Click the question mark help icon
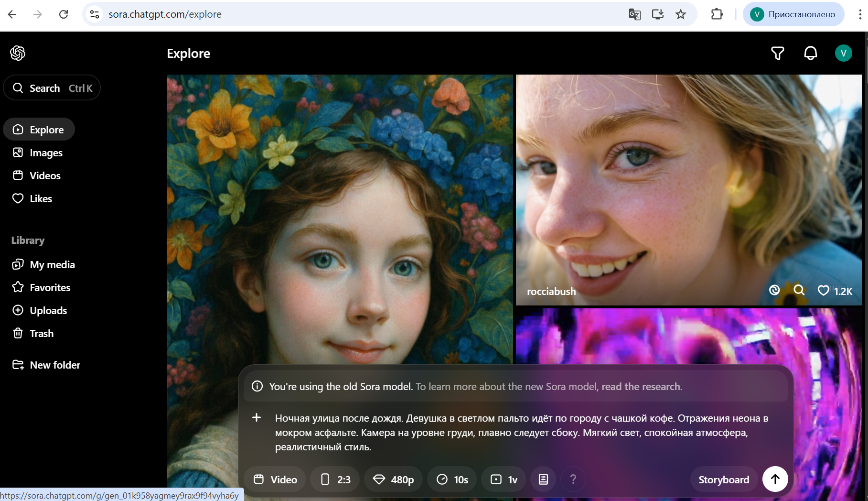Screen dimensions: 868x501 click(573, 479)
